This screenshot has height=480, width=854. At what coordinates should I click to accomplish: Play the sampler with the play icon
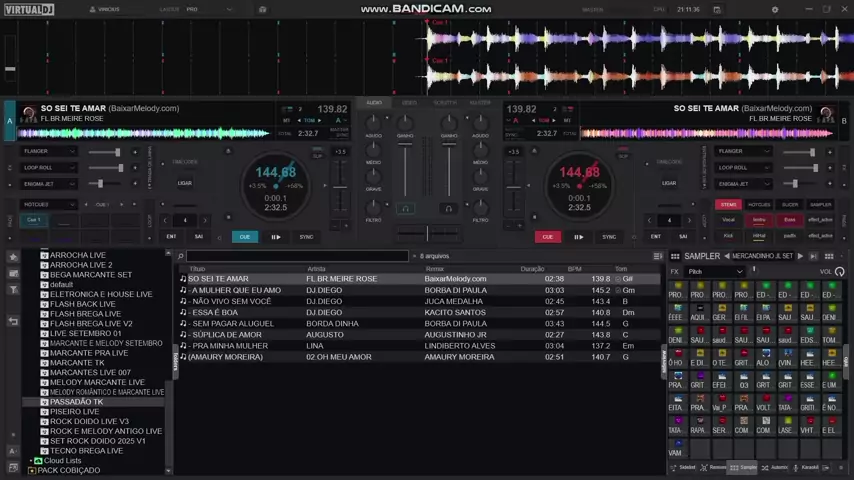[800, 256]
